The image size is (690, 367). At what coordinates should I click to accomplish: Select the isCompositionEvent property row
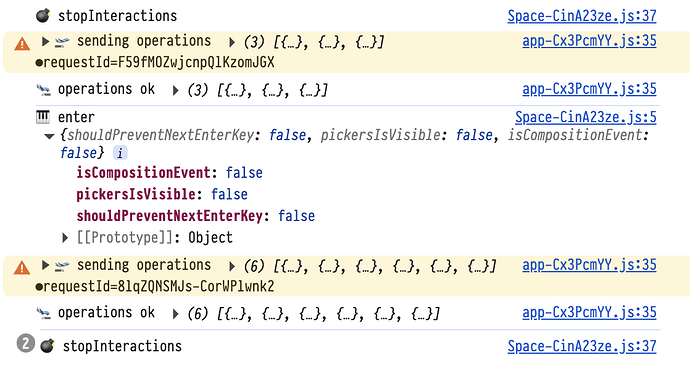pos(169,172)
